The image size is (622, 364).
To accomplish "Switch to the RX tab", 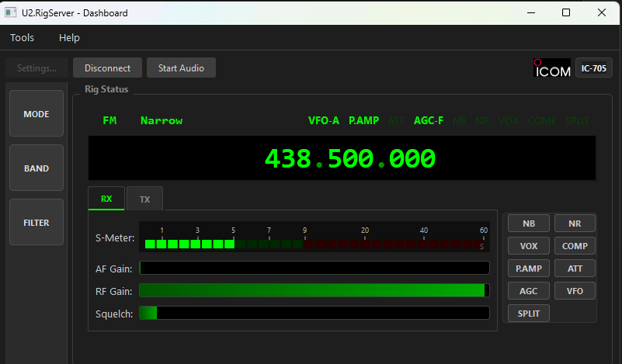I will coord(106,199).
